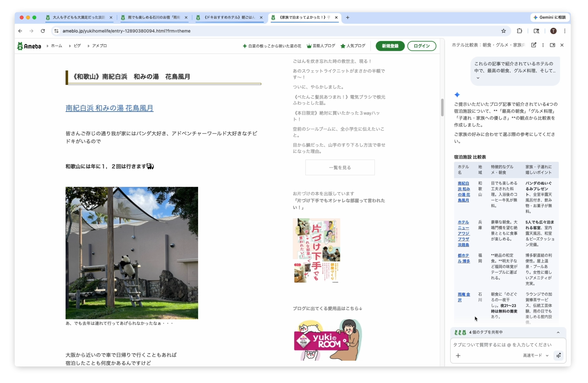Click the Ameba logo in the header
This screenshot has width=588, height=383.
tap(29, 46)
